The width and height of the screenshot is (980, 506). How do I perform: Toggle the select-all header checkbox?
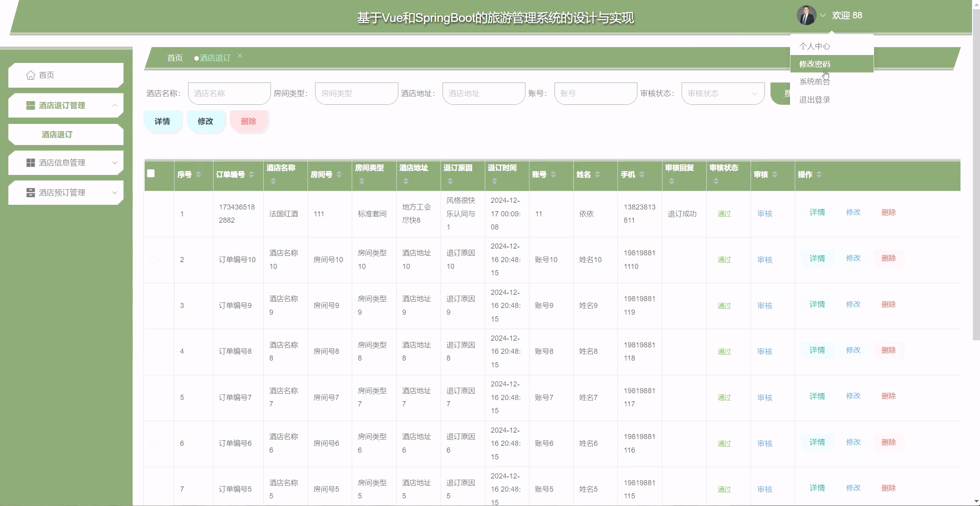[x=151, y=173]
